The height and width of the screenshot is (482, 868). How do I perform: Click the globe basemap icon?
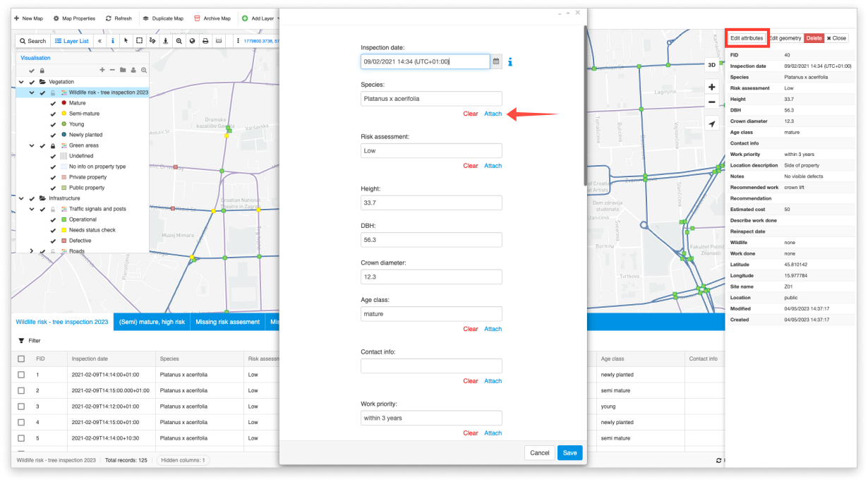(191, 41)
